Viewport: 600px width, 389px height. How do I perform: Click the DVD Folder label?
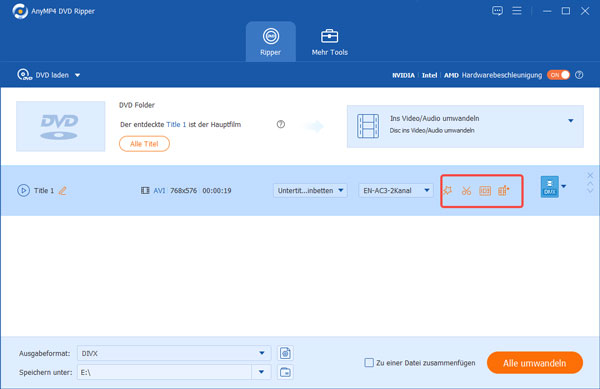coord(137,105)
